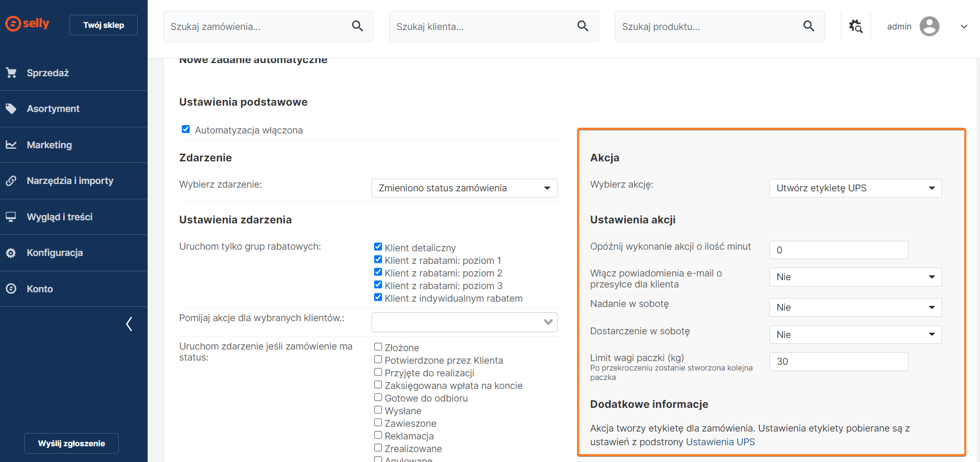
Task: Uncheck the Klient detaliczny checkbox
Action: point(378,247)
